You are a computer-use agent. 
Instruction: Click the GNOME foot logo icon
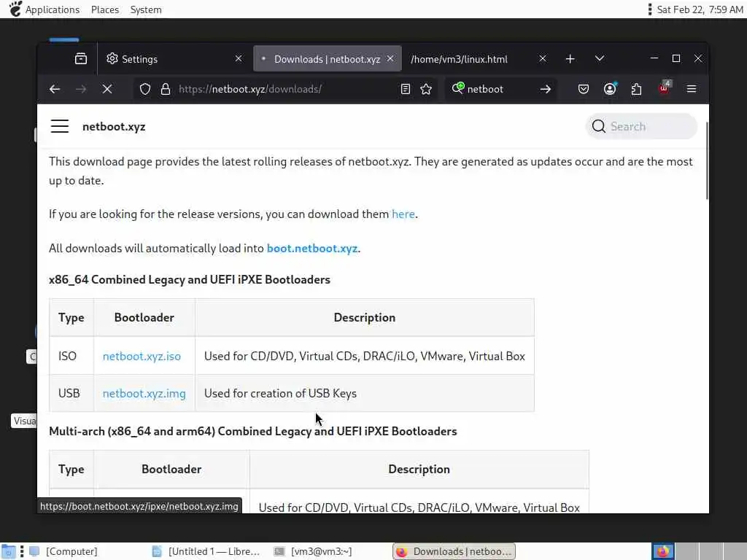(15, 9)
